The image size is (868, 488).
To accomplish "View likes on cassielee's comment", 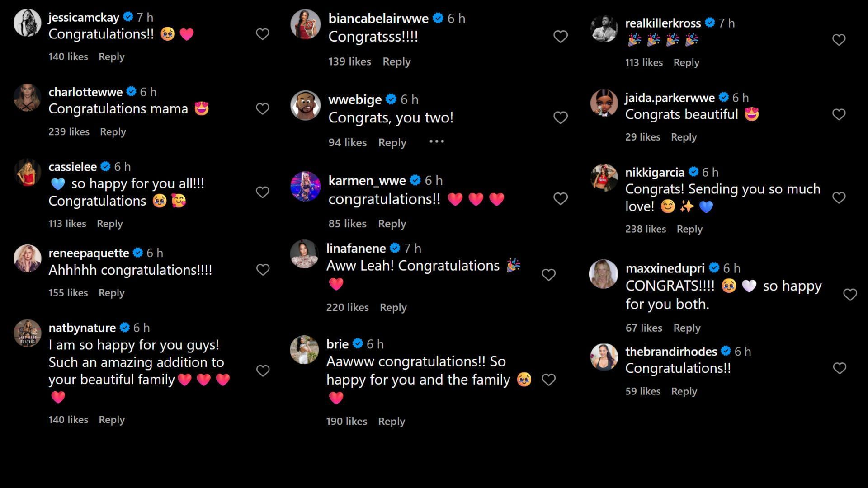I will click(x=67, y=224).
